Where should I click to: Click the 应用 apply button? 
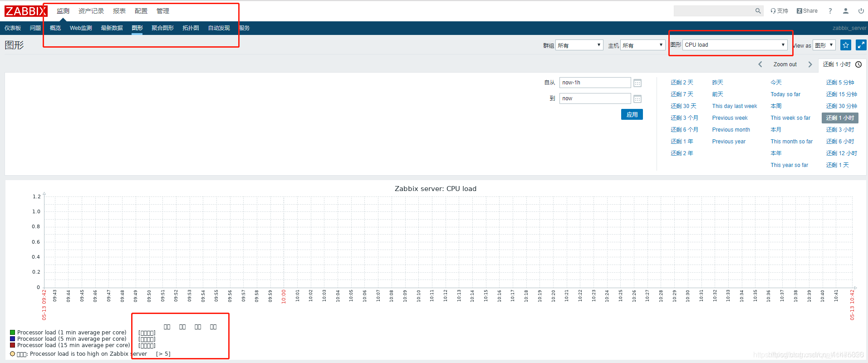pos(632,114)
